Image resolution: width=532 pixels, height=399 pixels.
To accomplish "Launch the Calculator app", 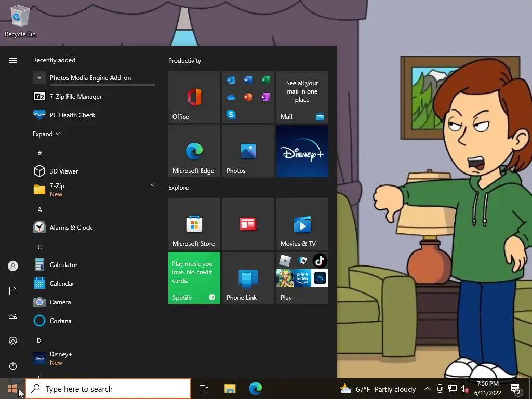I will 94,264.
